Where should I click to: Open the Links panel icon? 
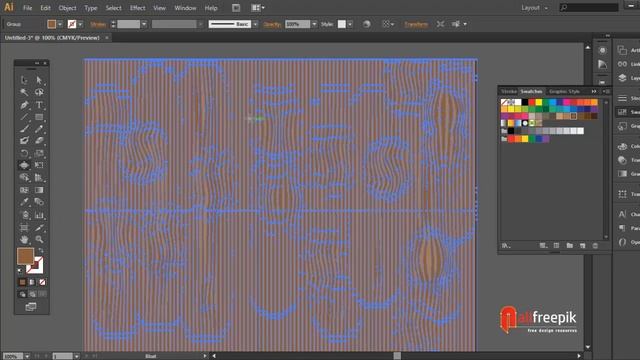[x=622, y=64]
